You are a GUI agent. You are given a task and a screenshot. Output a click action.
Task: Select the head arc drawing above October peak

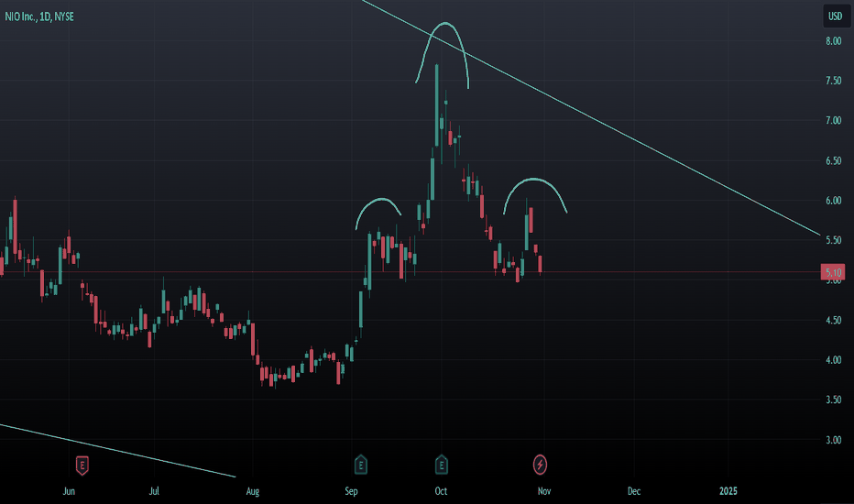(446, 23)
